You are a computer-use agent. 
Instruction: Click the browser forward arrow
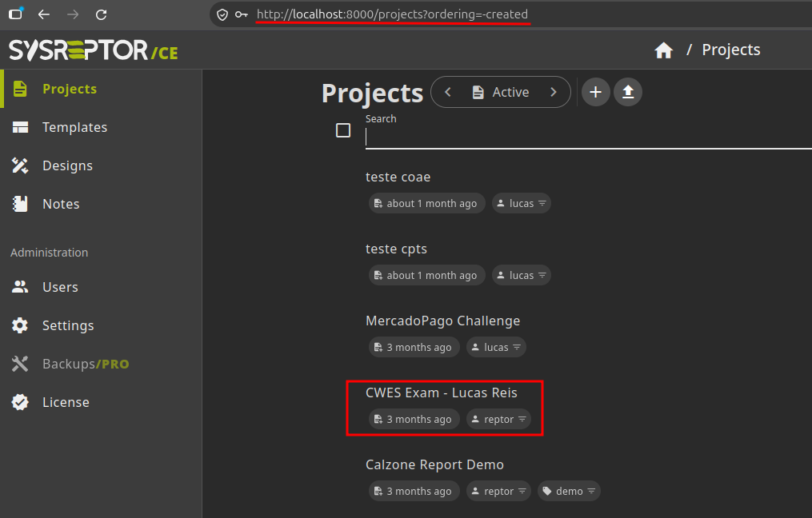pyautogui.click(x=73, y=14)
